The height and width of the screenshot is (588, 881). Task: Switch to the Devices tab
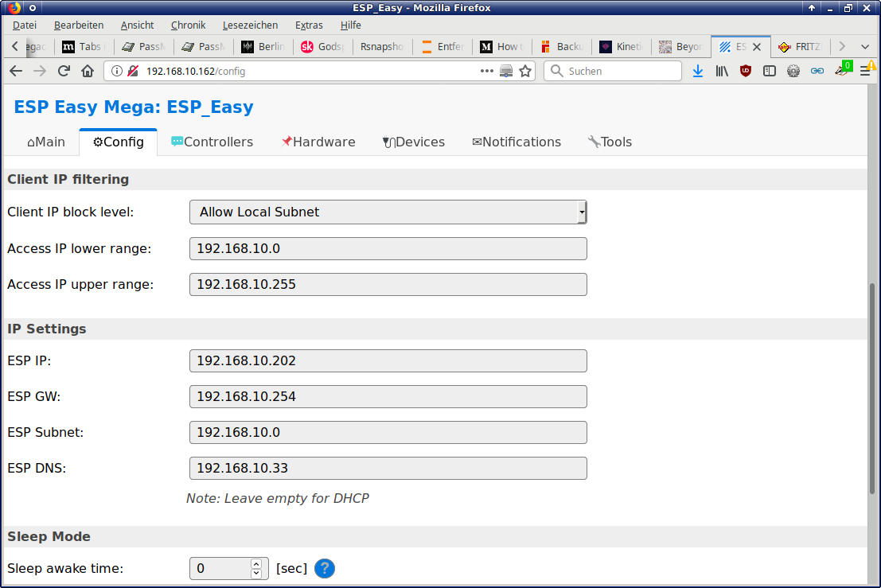point(414,142)
